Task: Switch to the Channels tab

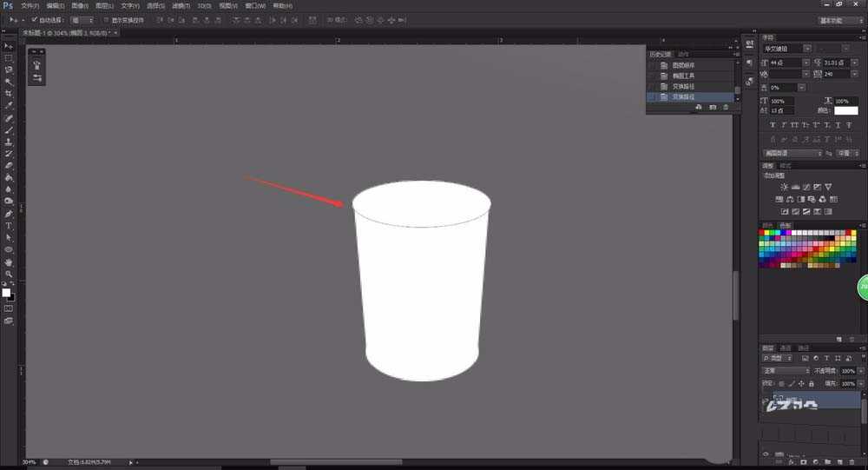Action: pyautogui.click(x=785, y=348)
